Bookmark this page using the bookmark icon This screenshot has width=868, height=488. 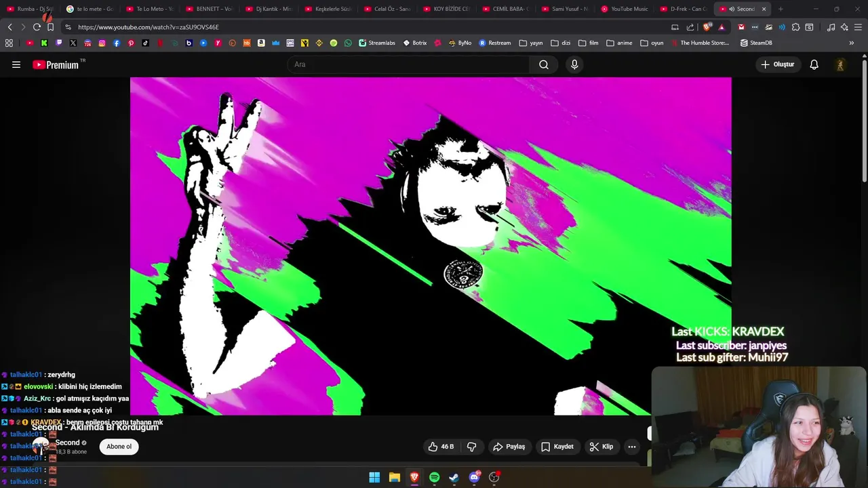(x=50, y=27)
